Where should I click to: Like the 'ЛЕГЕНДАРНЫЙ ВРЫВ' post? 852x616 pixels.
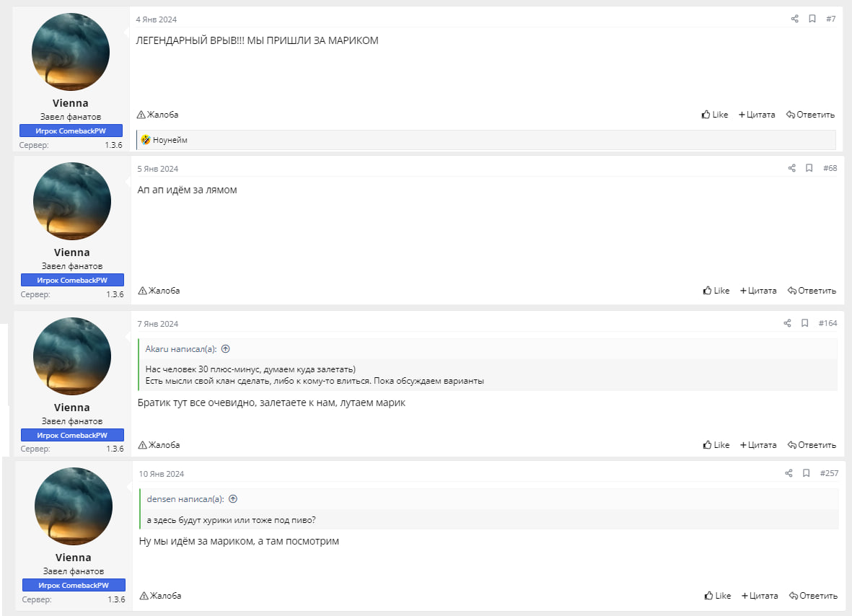715,115
